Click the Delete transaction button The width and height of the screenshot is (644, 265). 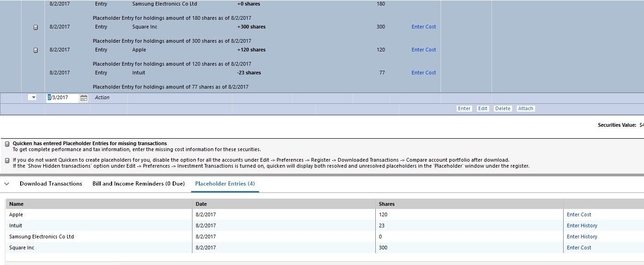coord(502,109)
